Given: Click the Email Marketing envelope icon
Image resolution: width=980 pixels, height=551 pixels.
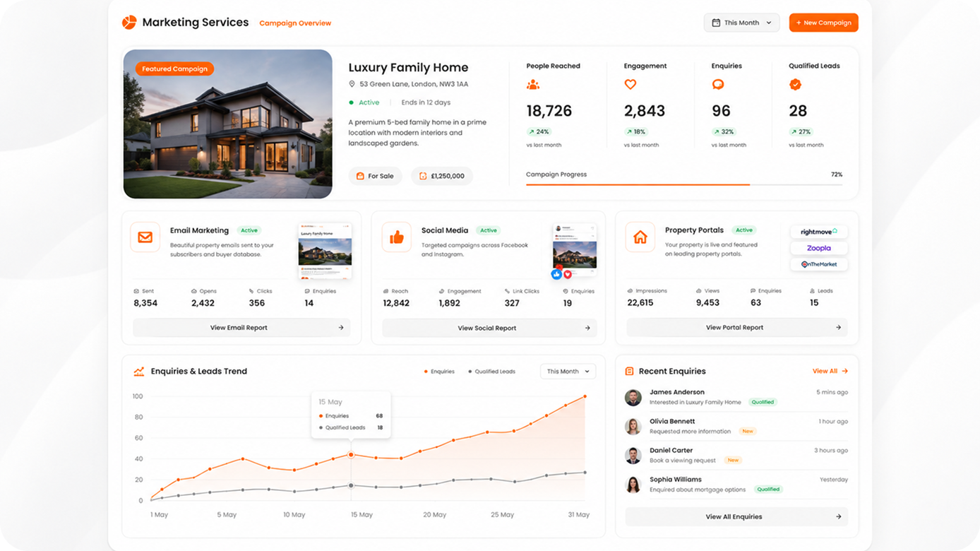Looking at the screenshot, I should [145, 237].
